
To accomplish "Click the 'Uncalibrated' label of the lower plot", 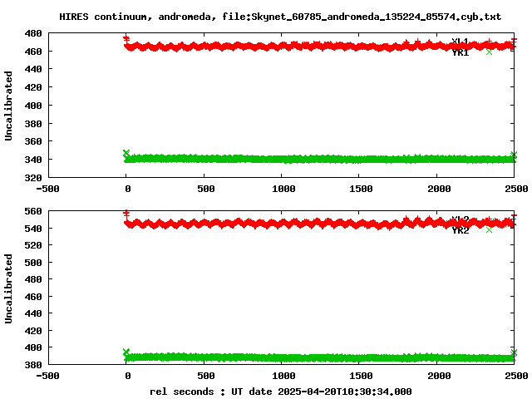I will pyautogui.click(x=8, y=288).
